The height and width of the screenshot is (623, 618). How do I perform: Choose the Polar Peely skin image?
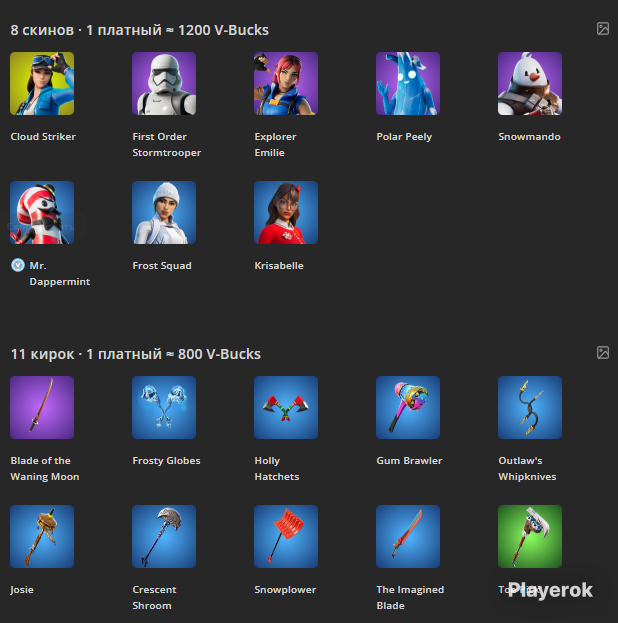click(x=408, y=83)
